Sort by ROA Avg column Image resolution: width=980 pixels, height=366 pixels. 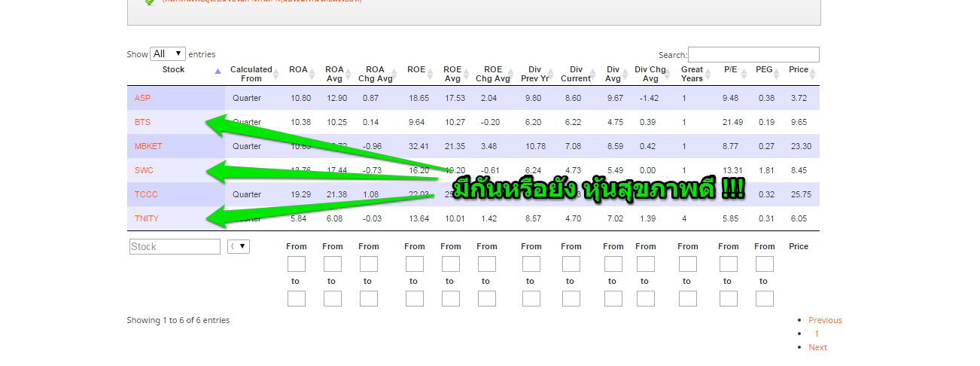[x=337, y=74]
